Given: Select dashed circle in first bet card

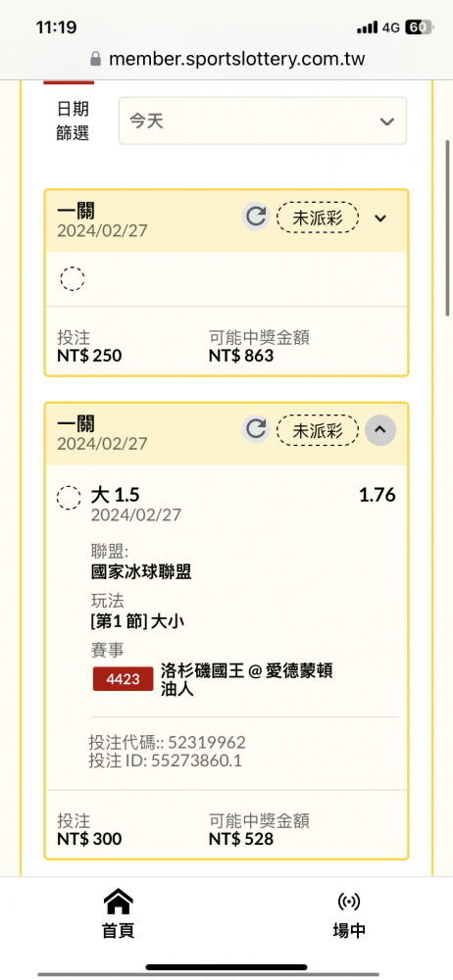Looking at the screenshot, I should 73,278.
